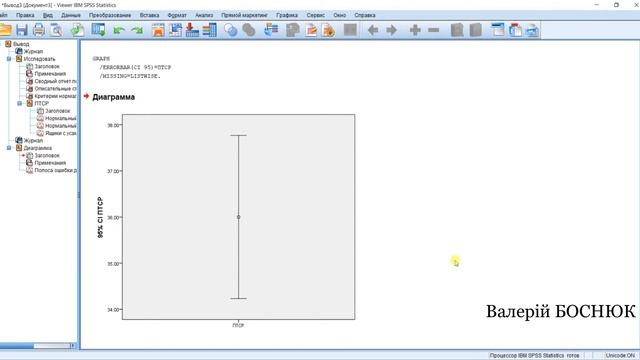Select Сводный отчет item in outline

[x=55, y=81]
